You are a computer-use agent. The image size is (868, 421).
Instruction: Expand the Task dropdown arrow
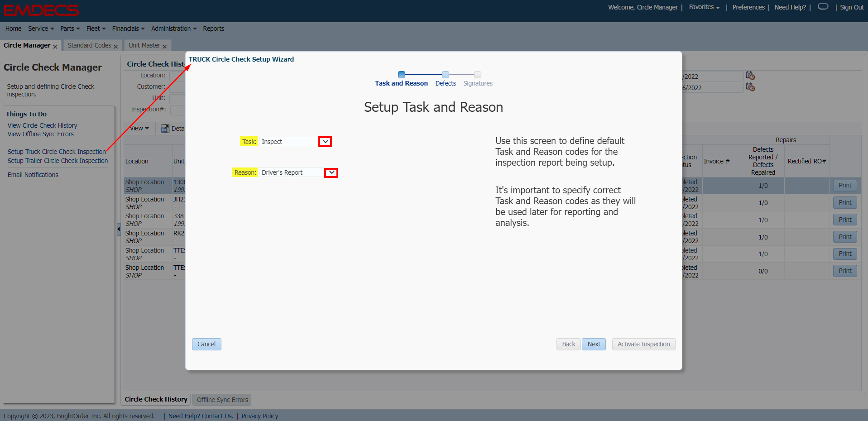point(325,142)
